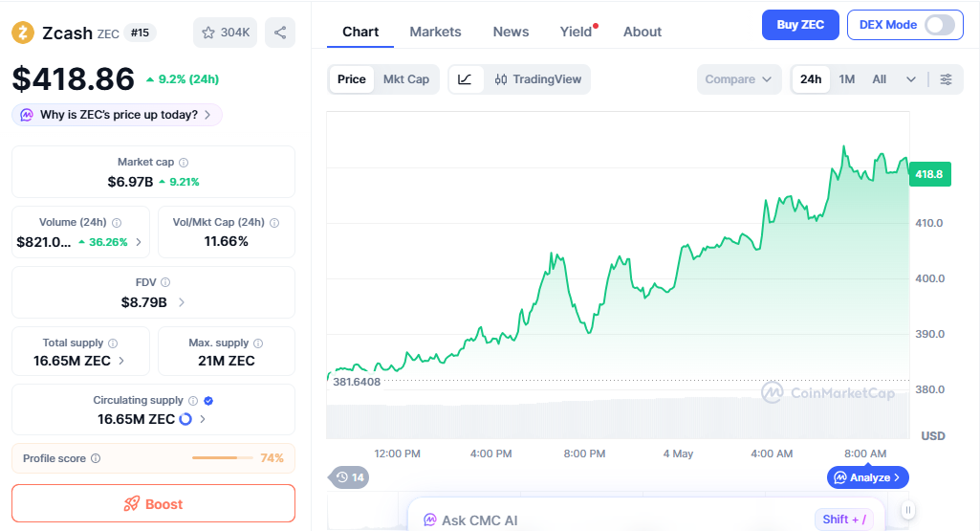The height and width of the screenshot is (531, 980).
Task: Click the #15 rank badge
Action: (x=140, y=33)
